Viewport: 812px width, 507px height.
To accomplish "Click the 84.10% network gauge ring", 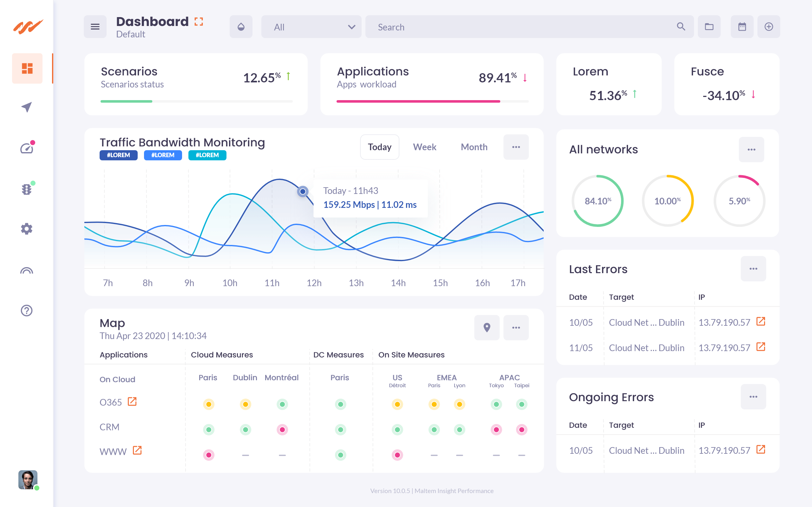I will pos(598,201).
